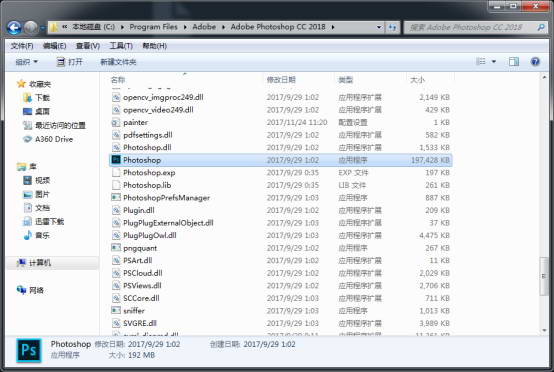Open the Tools (工具) menu
The height and width of the screenshot is (372, 554).
tap(121, 46)
